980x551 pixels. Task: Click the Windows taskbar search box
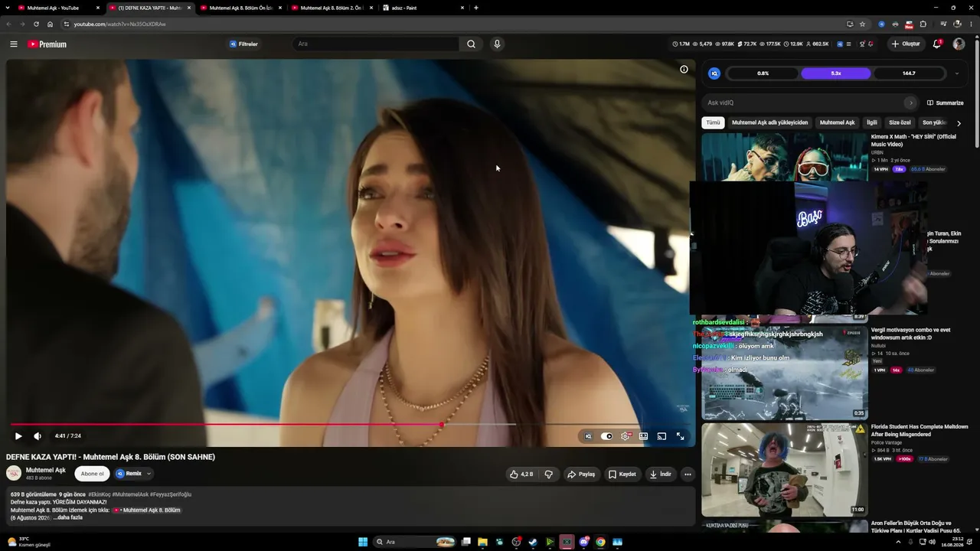pos(413,542)
